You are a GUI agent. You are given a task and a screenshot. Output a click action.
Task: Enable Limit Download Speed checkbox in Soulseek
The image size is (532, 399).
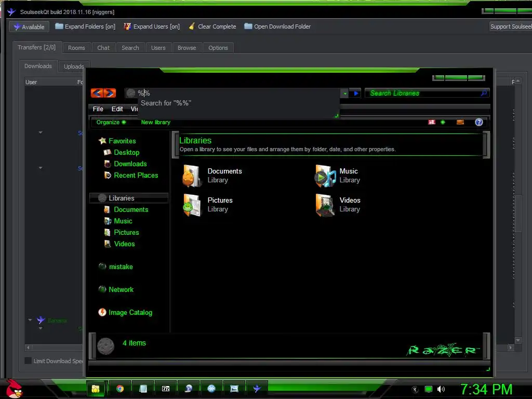click(x=28, y=361)
